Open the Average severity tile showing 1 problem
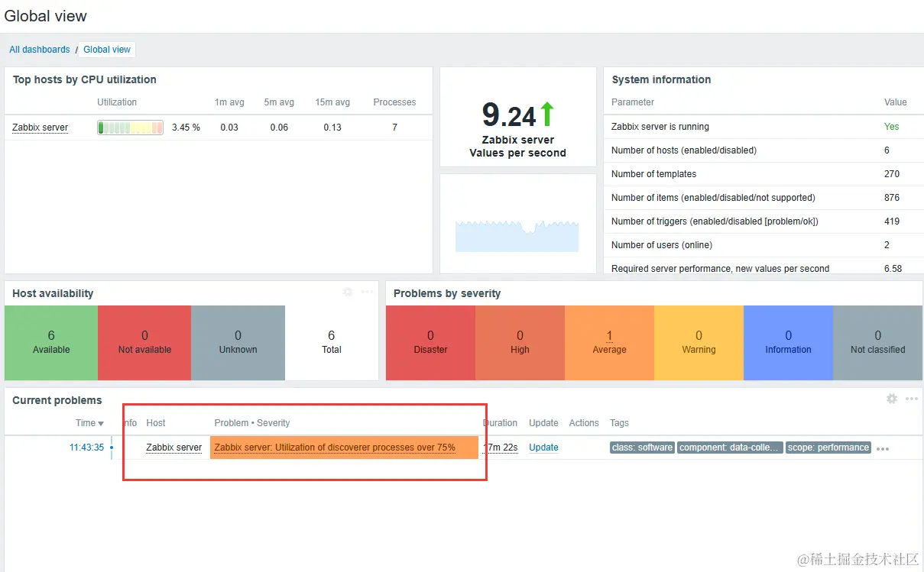This screenshot has width=924, height=572. click(609, 343)
